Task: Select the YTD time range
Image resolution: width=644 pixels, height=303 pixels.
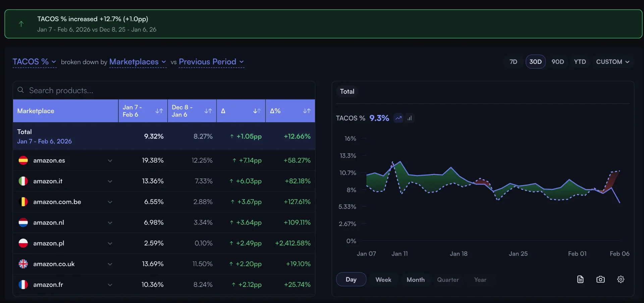Action: click(580, 62)
